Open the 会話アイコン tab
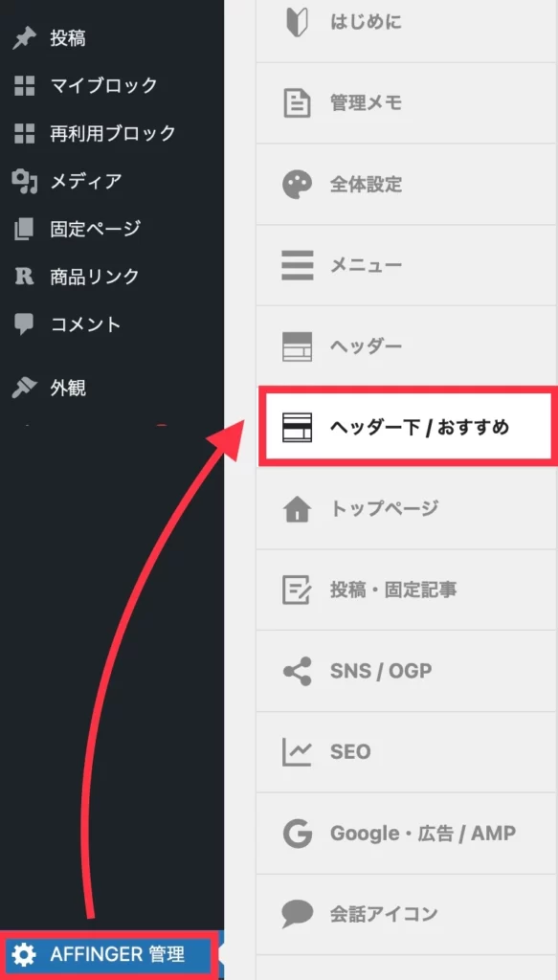The image size is (558, 980). (x=407, y=914)
